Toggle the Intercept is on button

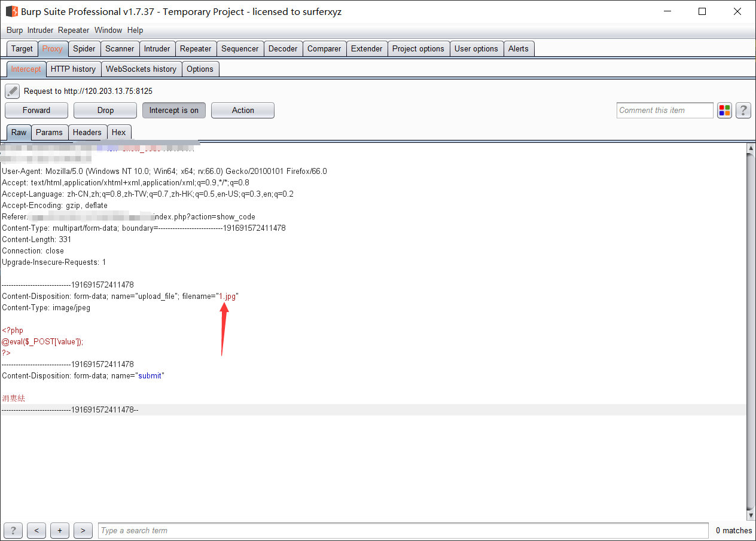[173, 111]
